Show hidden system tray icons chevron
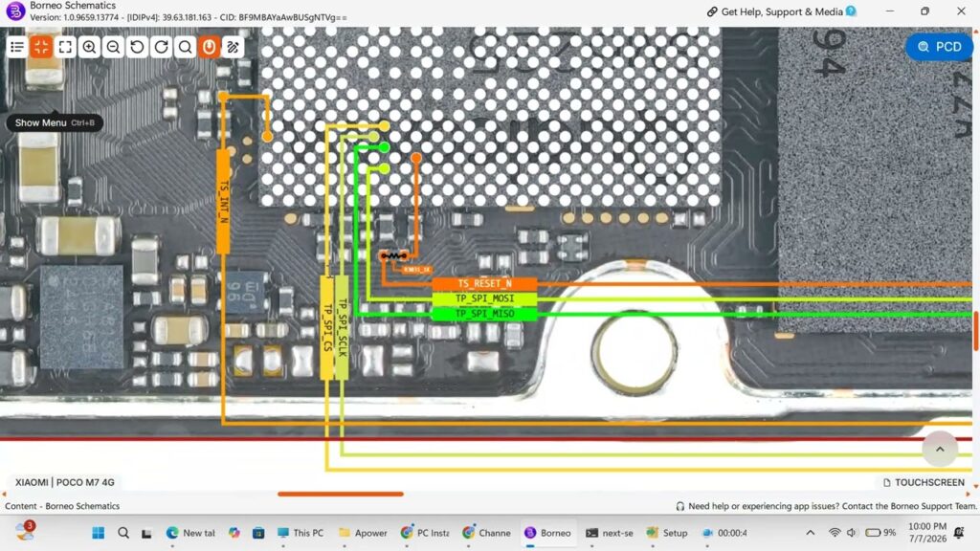980x551 pixels. (x=811, y=533)
